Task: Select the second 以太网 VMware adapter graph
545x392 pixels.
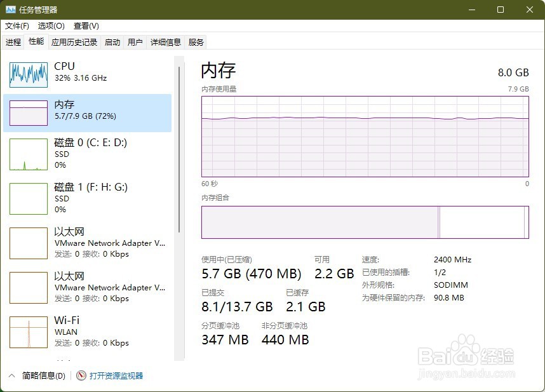Action: (x=29, y=288)
